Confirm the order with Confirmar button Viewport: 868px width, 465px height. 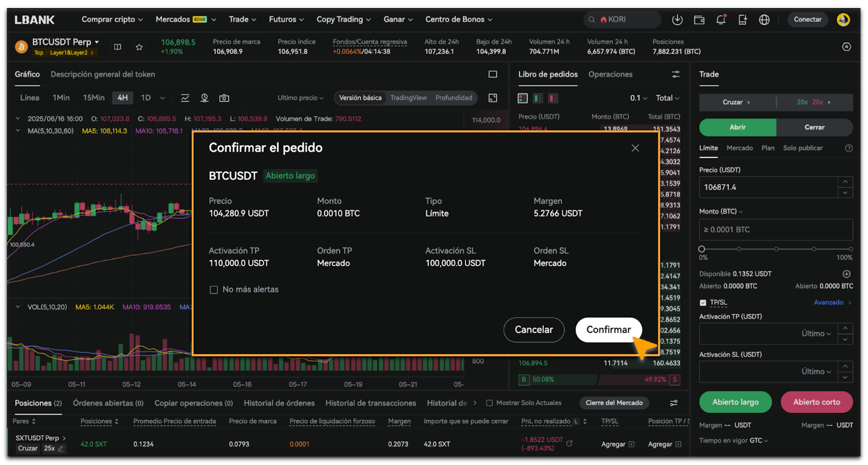pyautogui.click(x=608, y=330)
